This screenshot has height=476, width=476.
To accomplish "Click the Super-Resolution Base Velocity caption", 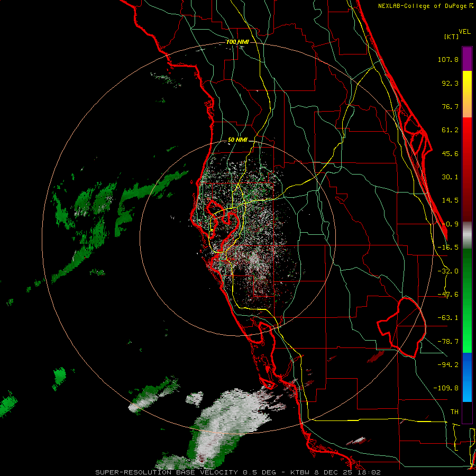I will tap(237, 472).
